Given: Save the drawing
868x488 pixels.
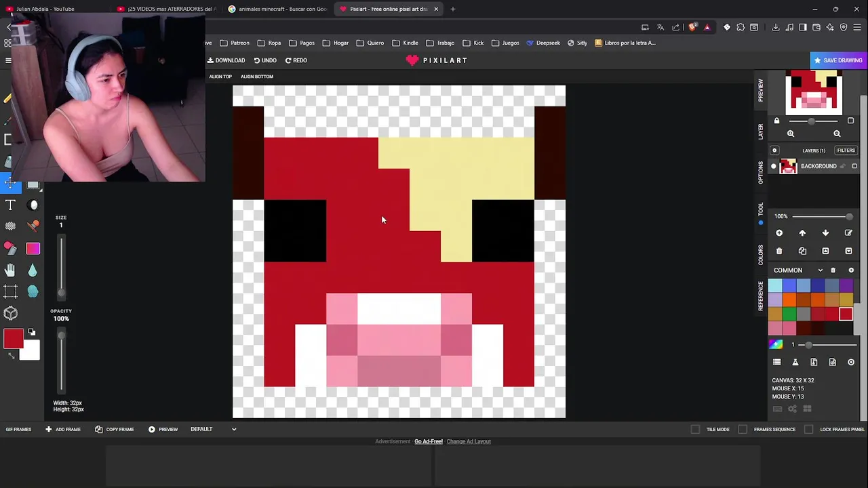Looking at the screenshot, I should 838,60.
